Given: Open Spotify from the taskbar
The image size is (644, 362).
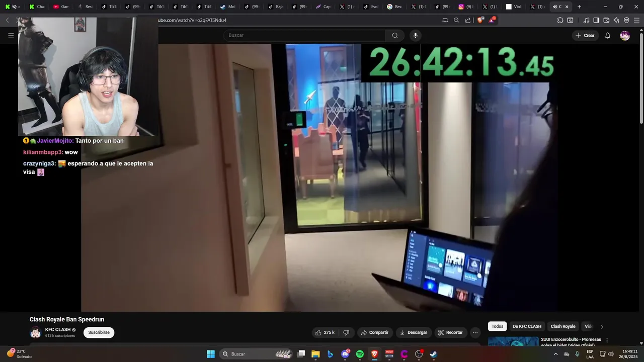Looking at the screenshot, I should pyautogui.click(x=360, y=354).
